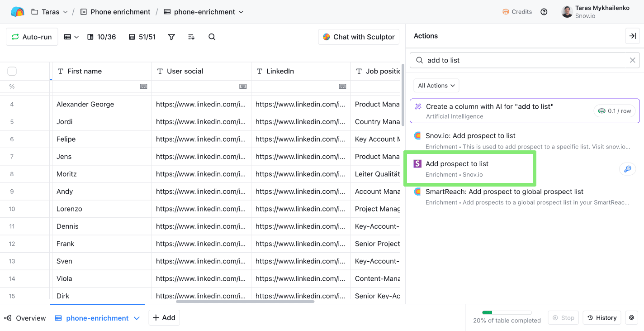644x331 pixels.
Task: Switch to the Overview tab
Action: [25, 318]
